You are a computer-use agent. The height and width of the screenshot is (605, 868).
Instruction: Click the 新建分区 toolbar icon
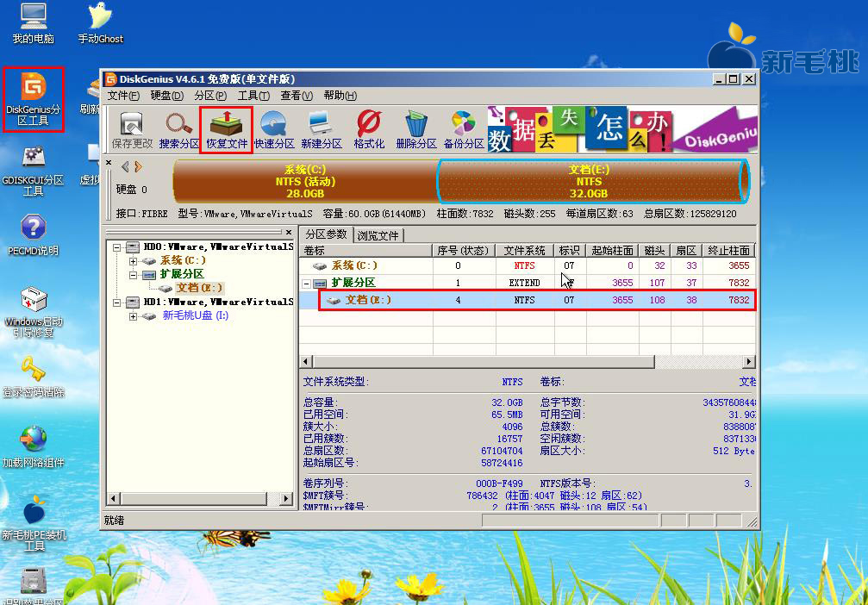point(321,129)
